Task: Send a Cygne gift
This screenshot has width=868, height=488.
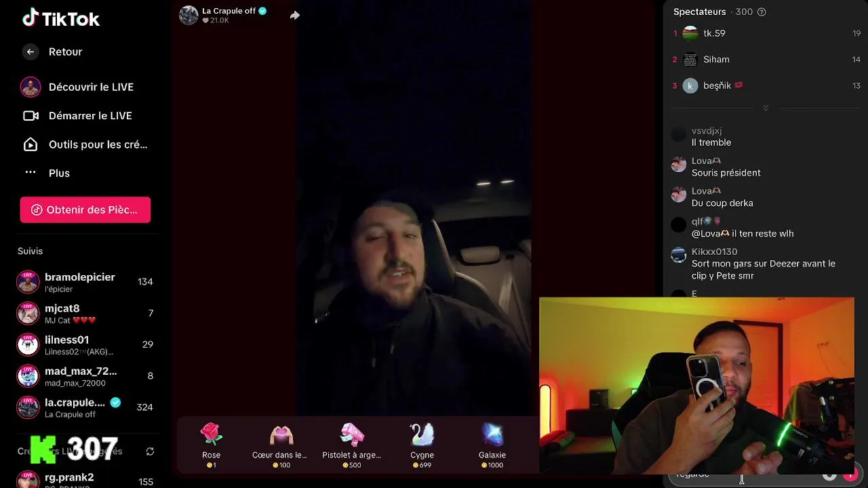Action: (x=422, y=445)
